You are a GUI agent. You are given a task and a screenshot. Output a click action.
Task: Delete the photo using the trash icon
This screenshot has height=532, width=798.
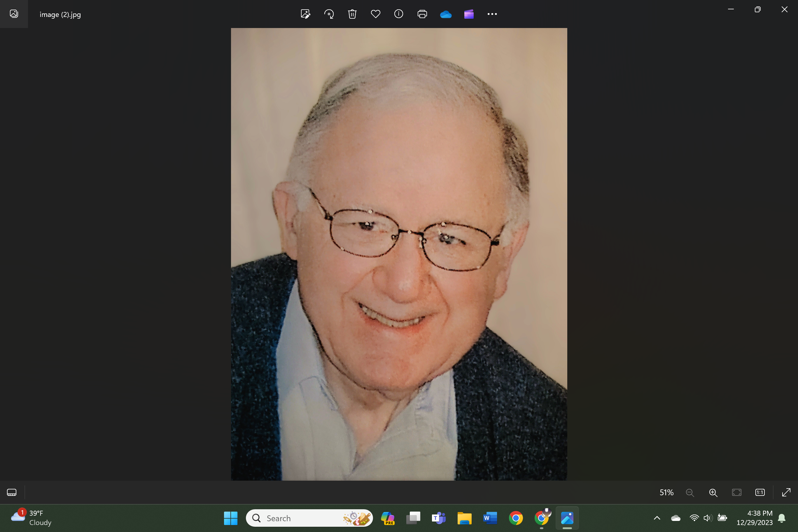pyautogui.click(x=352, y=14)
